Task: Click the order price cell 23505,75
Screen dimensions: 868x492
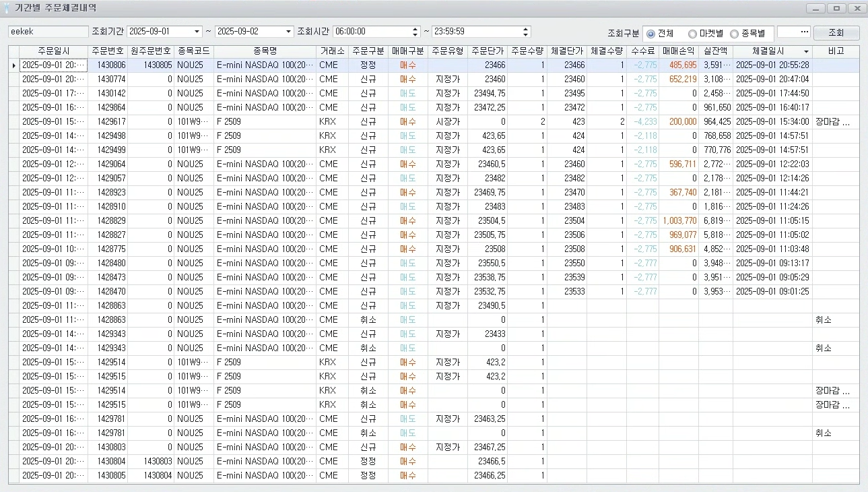Action: [488, 235]
